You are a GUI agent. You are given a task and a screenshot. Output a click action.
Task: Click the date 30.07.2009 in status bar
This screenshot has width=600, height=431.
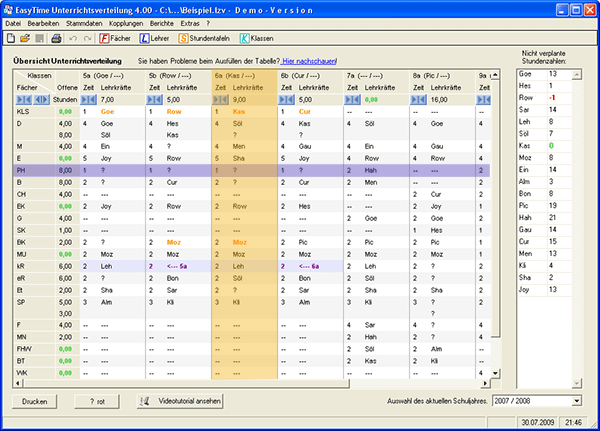coord(538,422)
